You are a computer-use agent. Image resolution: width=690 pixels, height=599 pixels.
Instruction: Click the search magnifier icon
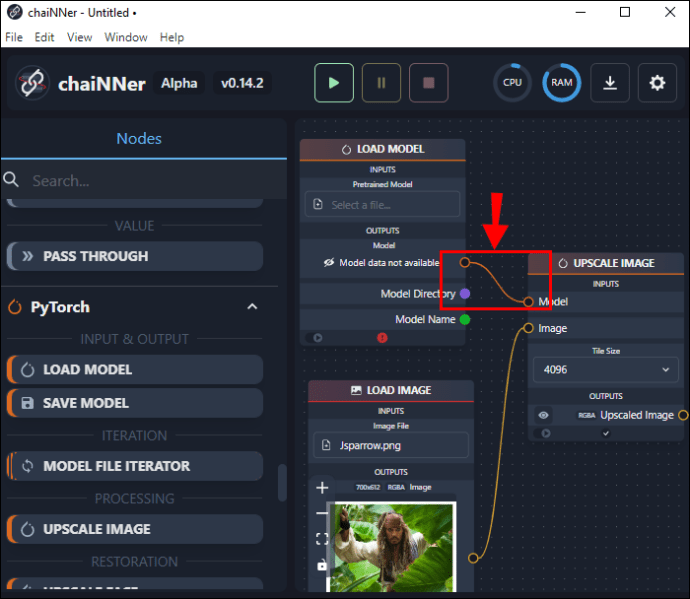coord(11,180)
